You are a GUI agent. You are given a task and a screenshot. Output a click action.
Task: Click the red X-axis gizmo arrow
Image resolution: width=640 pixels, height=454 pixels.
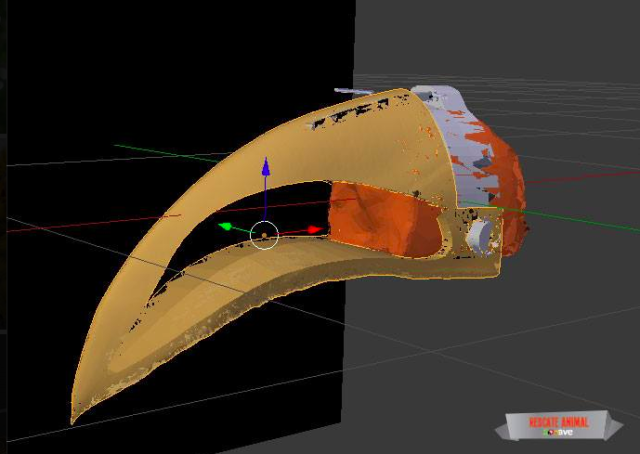point(316,230)
